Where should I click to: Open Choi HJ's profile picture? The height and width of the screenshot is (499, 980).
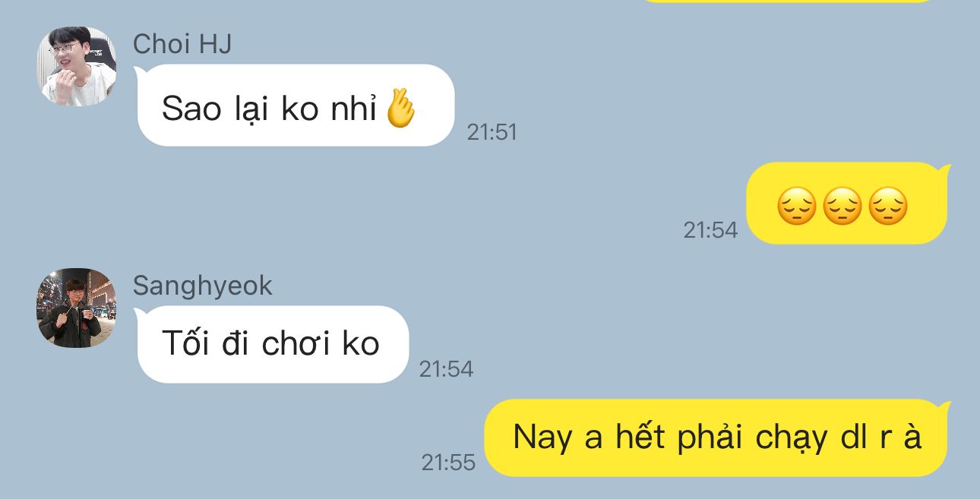coord(77,66)
